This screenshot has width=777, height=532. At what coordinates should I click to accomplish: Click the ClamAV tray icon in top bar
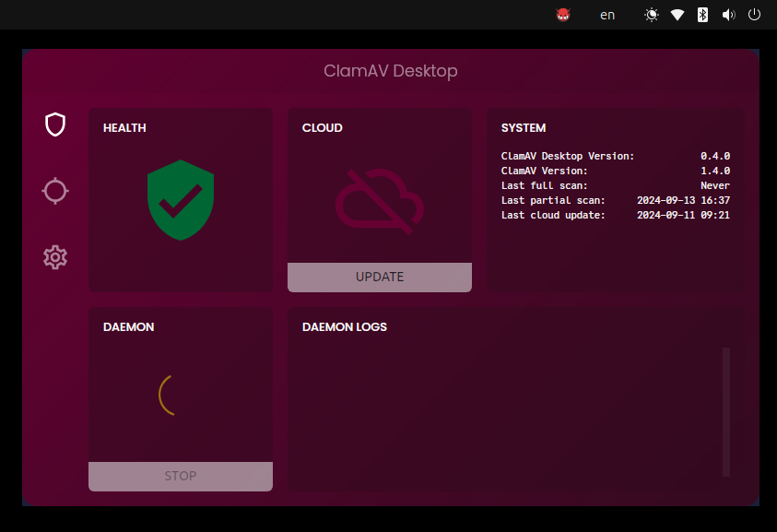click(x=563, y=15)
